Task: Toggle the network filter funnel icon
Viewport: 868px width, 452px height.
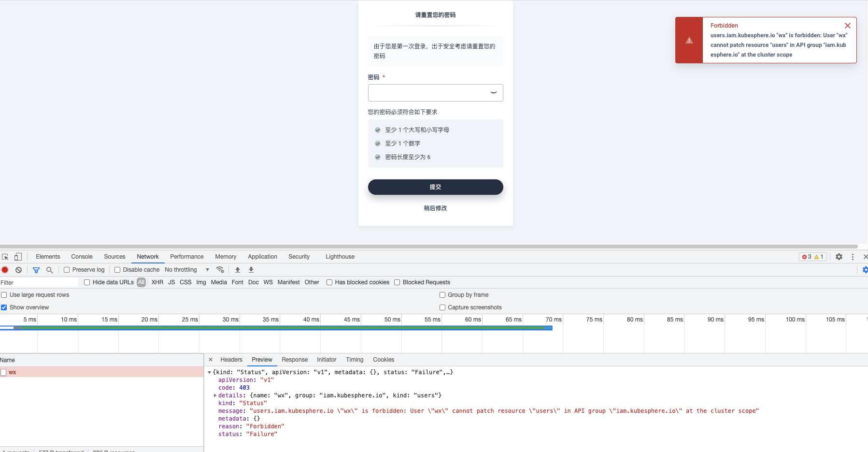Action: coord(36,270)
